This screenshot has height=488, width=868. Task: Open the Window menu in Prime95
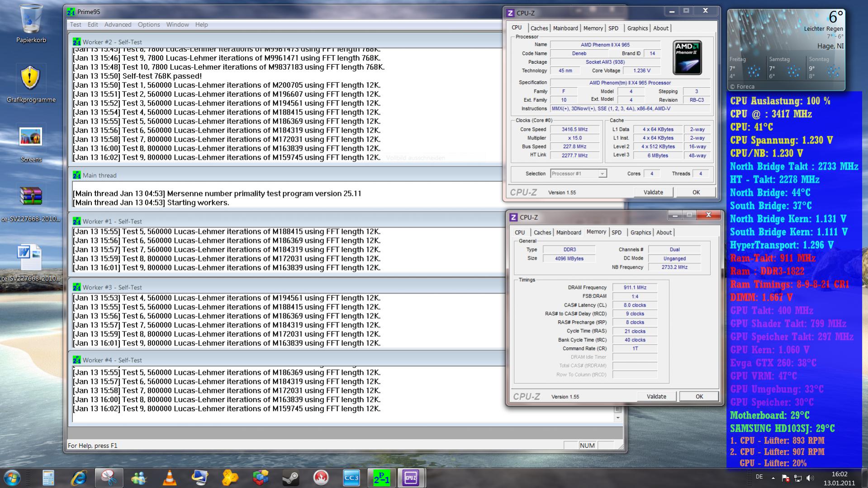click(x=177, y=24)
